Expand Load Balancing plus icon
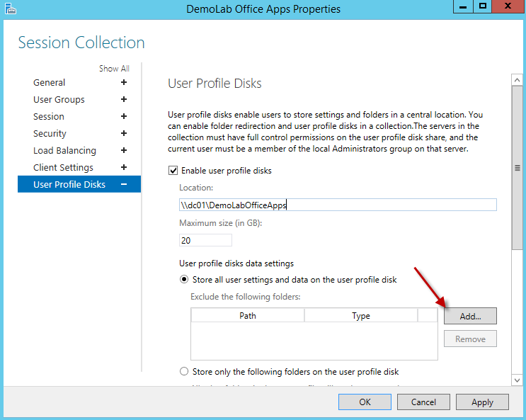Image resolution: width=526 pixels, height=420 pixels. (x=124, y=151)
